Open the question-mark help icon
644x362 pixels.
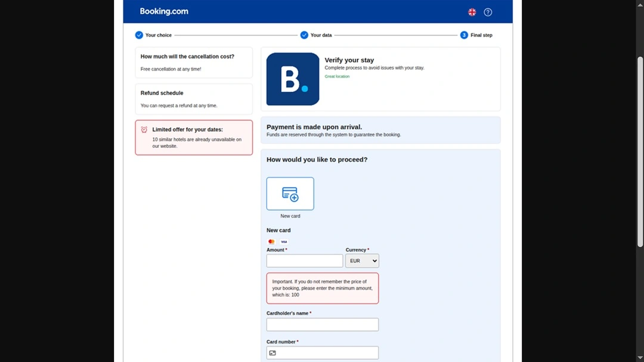point(488,12)
